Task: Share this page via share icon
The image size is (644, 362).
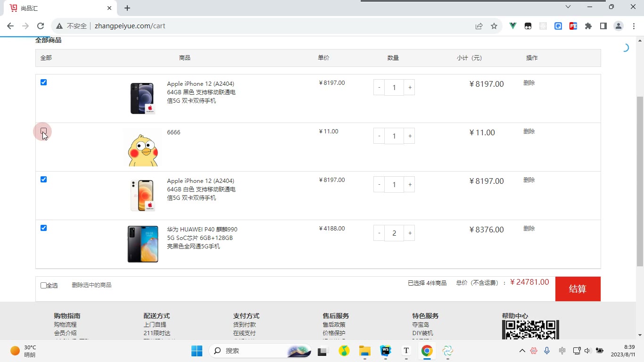Action: point(479,26)
